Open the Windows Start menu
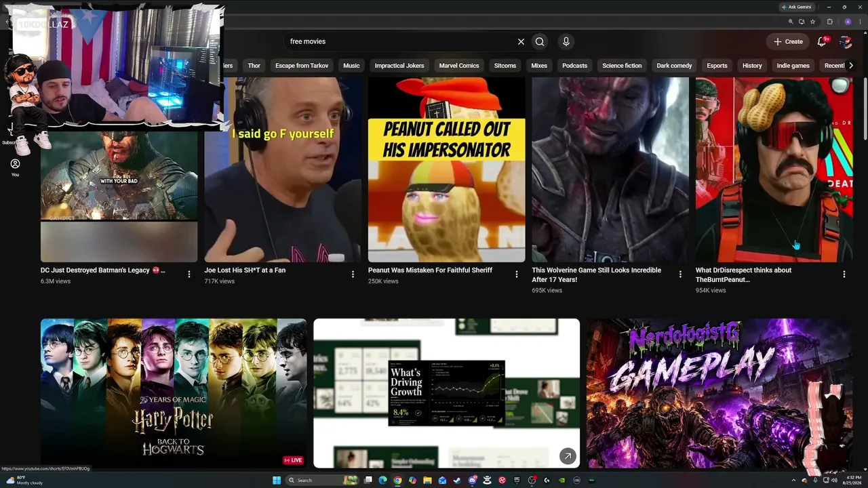The width and height of the screenshot is (868, 488). [x=277, y=481]
